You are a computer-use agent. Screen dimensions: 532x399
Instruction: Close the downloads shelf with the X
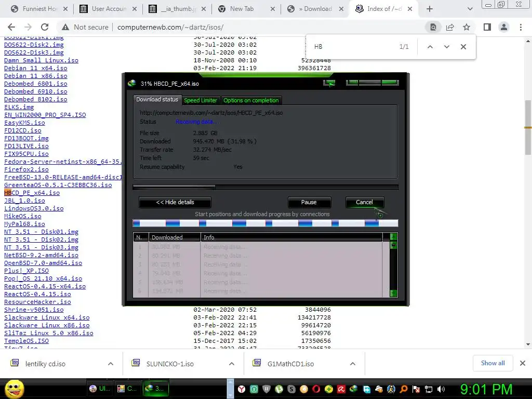click(x=523, y=363)
